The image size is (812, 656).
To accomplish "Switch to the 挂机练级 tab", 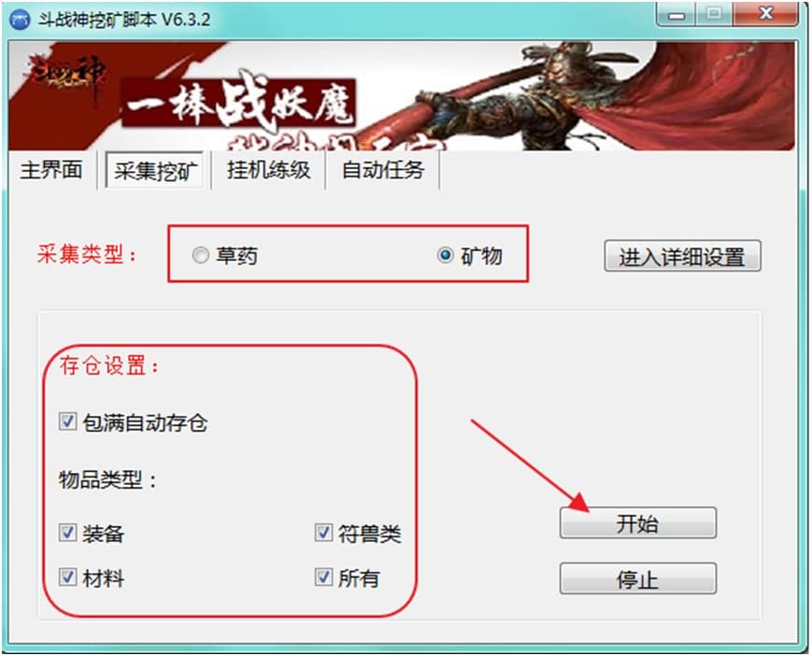I will tap(268, 170).
